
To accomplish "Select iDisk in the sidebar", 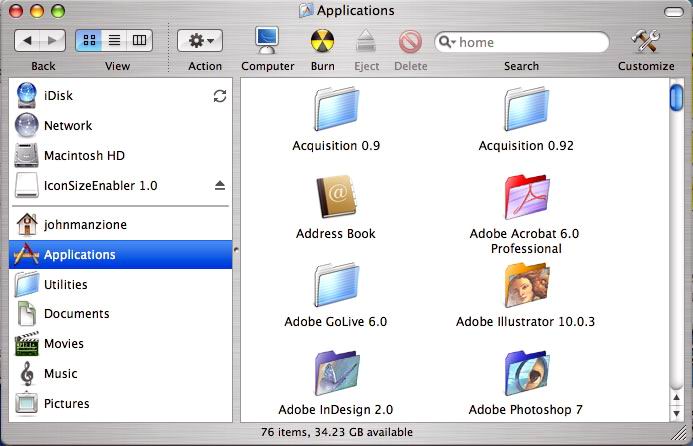I will 120,95.
